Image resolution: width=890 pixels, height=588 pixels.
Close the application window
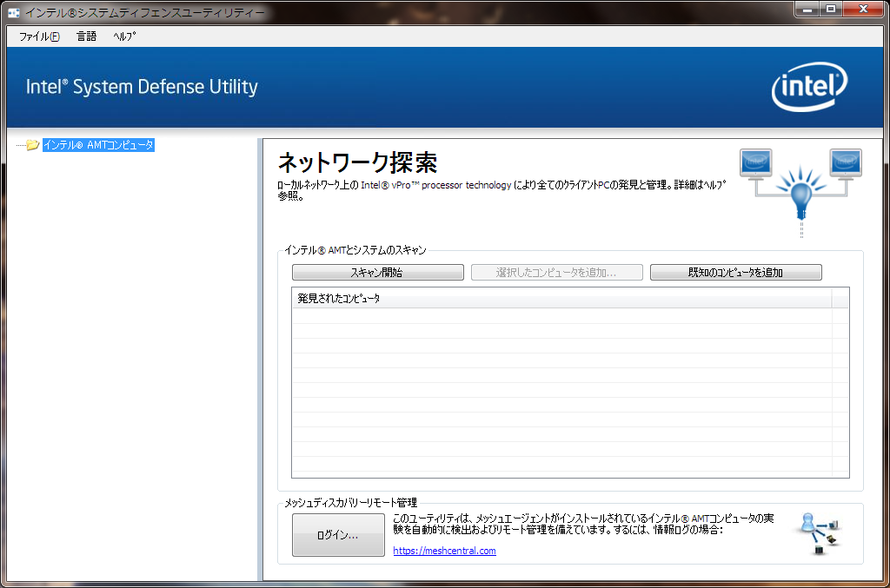tap(863, 9)
